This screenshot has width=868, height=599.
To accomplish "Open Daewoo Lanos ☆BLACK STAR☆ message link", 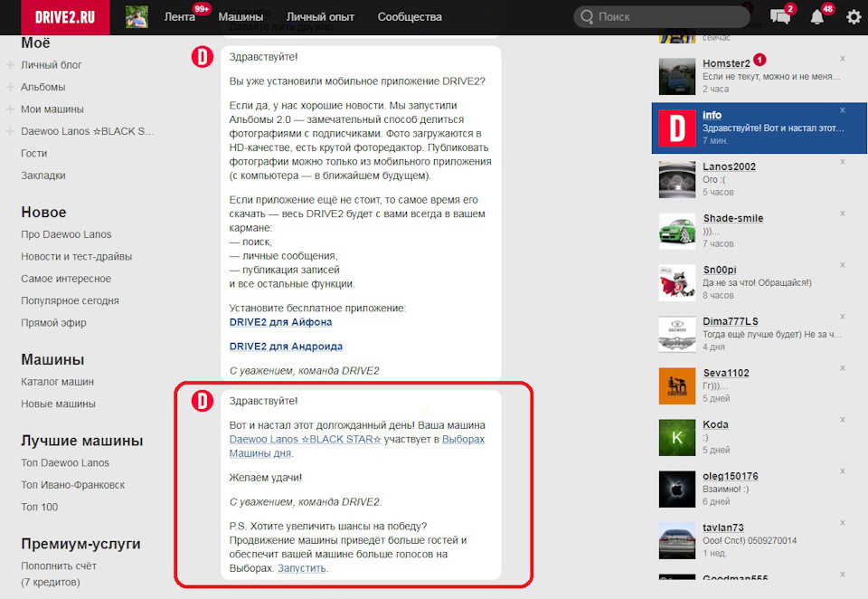I will tap(305, 440).
